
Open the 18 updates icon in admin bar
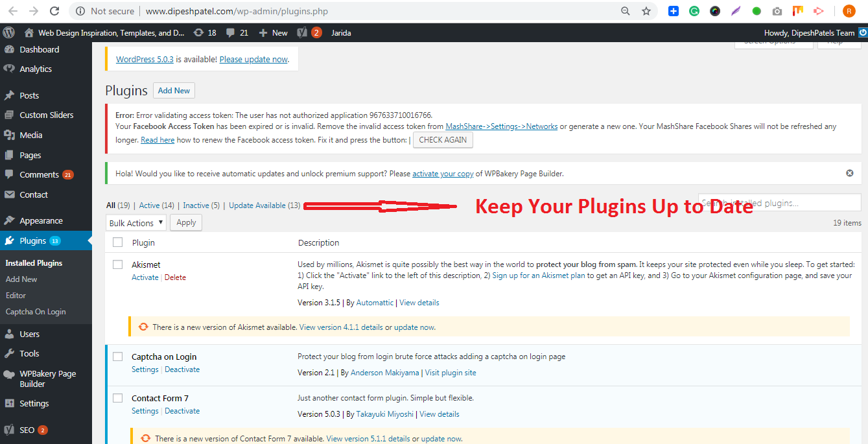[205, 32]
